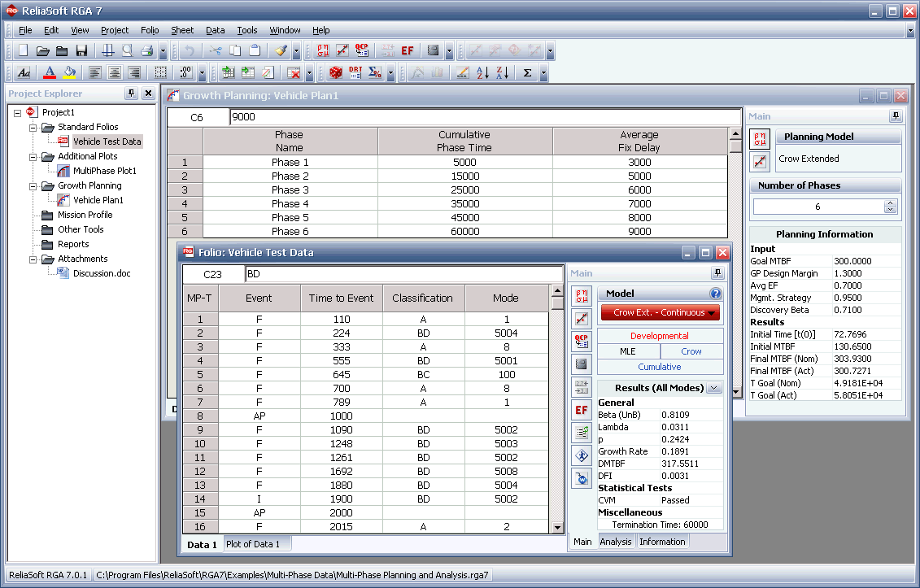Open the Crow Ext. - Continuous model dropdown

pos(660,313)
